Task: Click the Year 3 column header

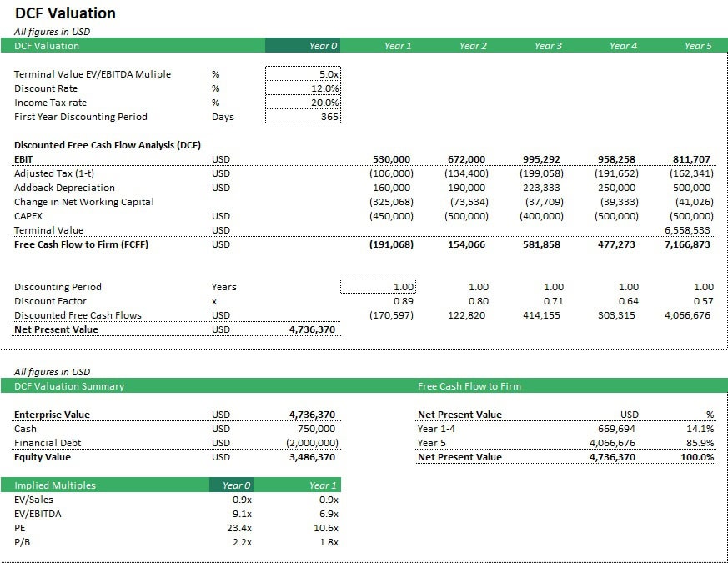Action: (x=548, y=46)
